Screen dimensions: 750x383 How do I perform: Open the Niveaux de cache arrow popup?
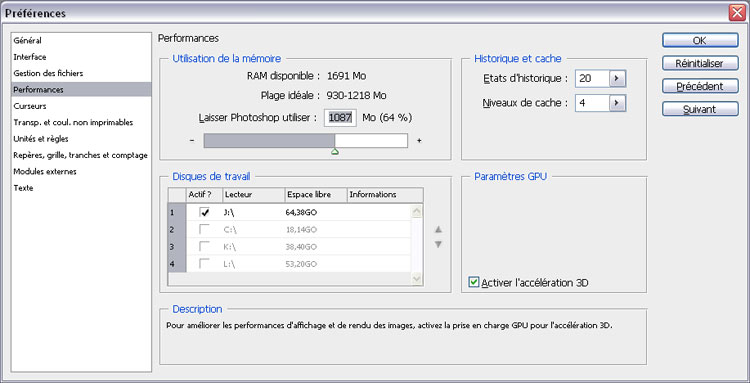coord(618,102)
